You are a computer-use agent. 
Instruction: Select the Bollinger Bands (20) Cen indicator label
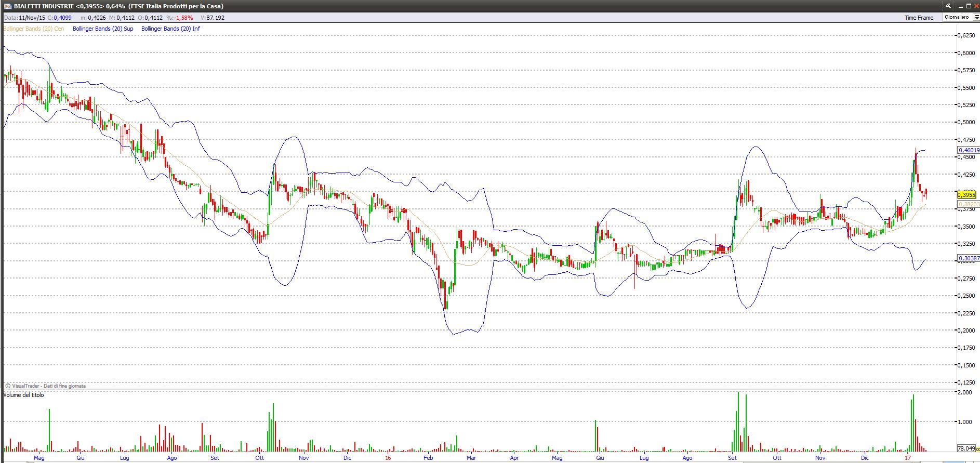[x=34, y=29]
